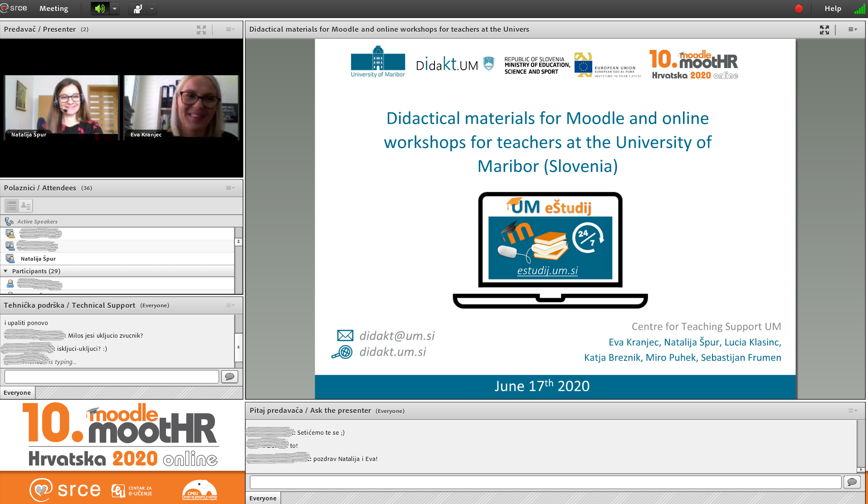Open Ask the presenter pod options menu

(853, 411)
